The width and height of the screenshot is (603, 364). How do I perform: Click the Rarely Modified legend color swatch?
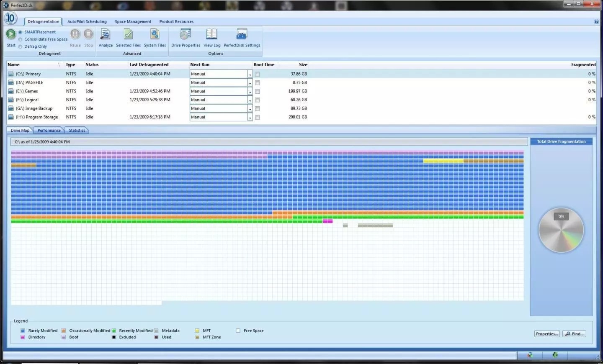click(x=23, y=331)
